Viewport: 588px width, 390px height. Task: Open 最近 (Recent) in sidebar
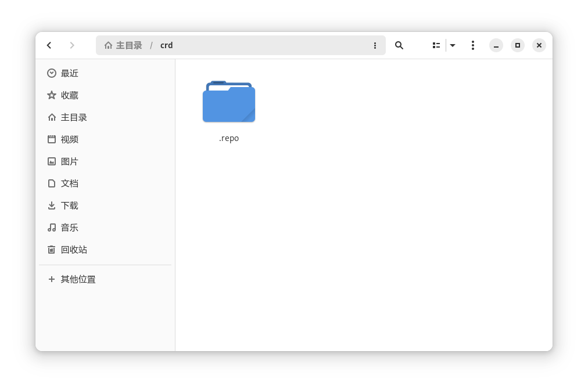click(x=105, y=73)
